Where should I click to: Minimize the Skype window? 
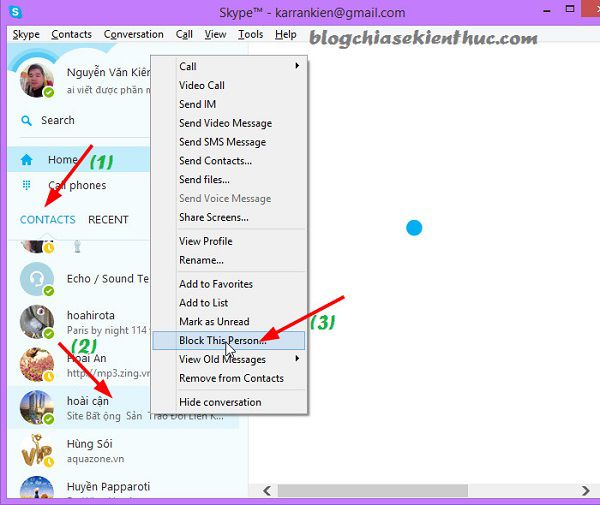tap(547, 11)
